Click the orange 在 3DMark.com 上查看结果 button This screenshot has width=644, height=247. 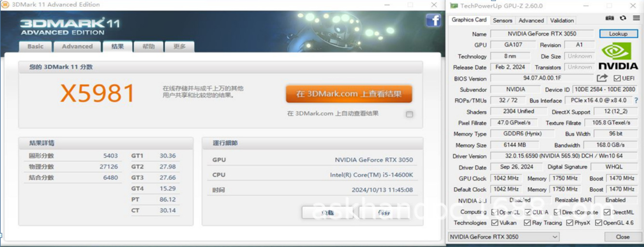[x=349, y=94]
